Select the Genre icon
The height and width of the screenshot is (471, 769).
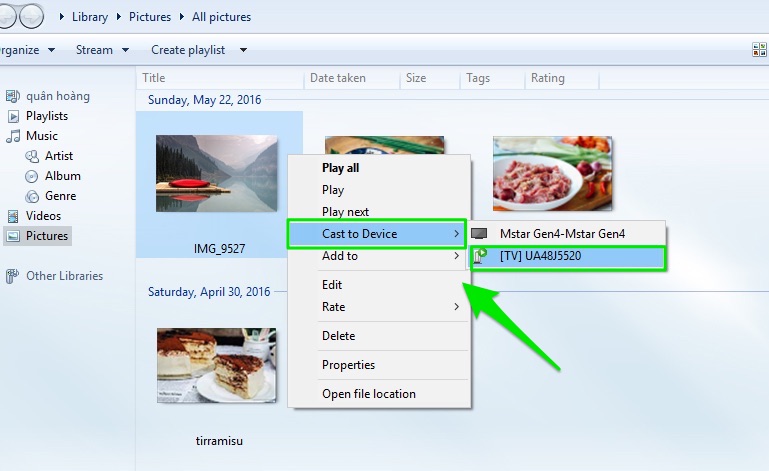click(32, 196)
